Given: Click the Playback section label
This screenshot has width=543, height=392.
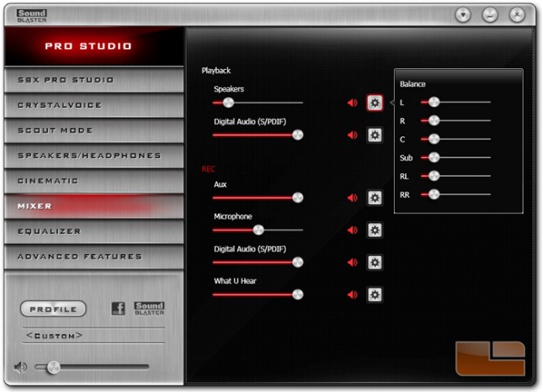Looking at the screenshot, I should 216,71.
